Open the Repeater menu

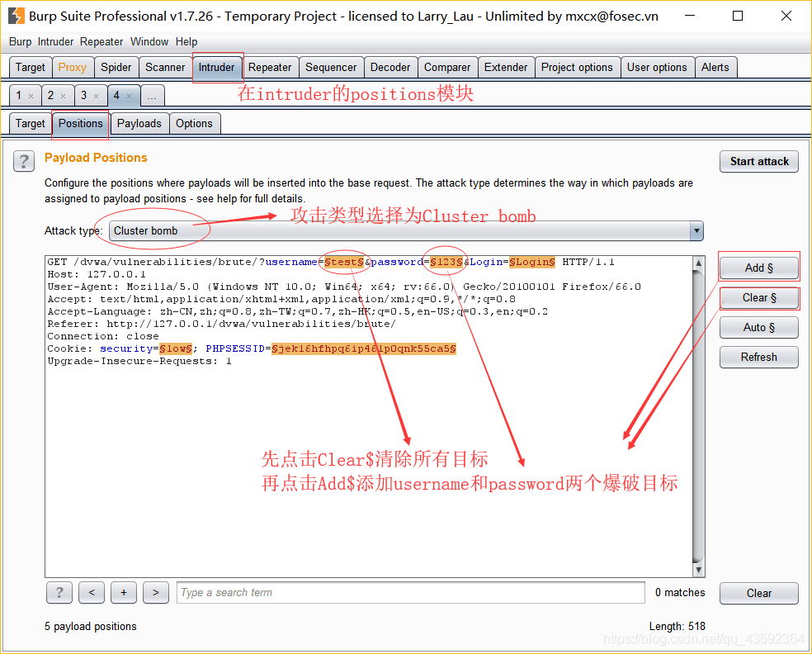coord(101,42)
